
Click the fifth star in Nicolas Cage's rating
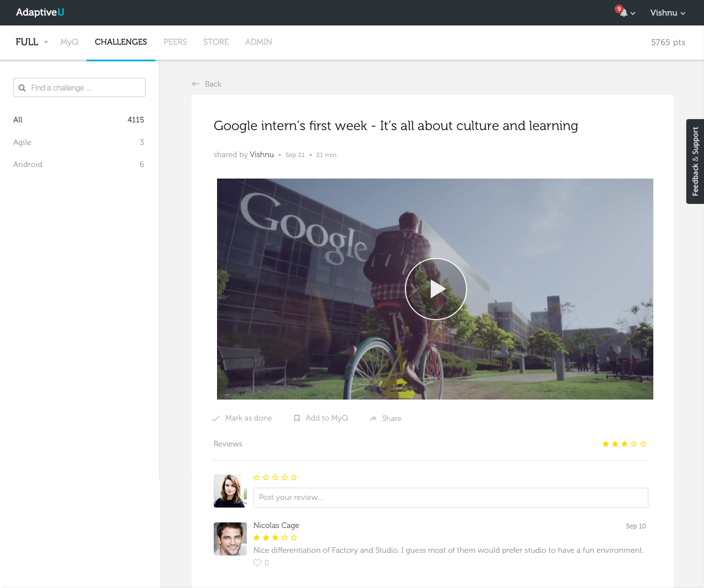click(294, 537)
